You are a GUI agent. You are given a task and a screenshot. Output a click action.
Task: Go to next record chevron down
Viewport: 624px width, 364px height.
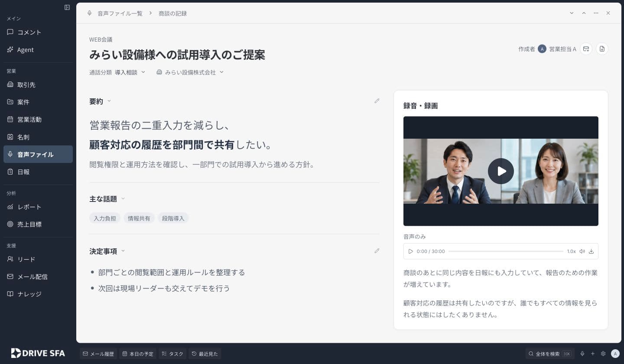click(x=572, y=13)
